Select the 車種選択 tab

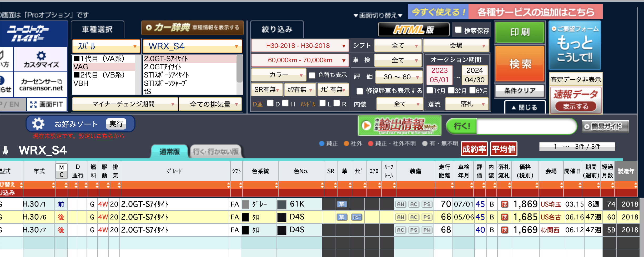click(x=97, y=29)
